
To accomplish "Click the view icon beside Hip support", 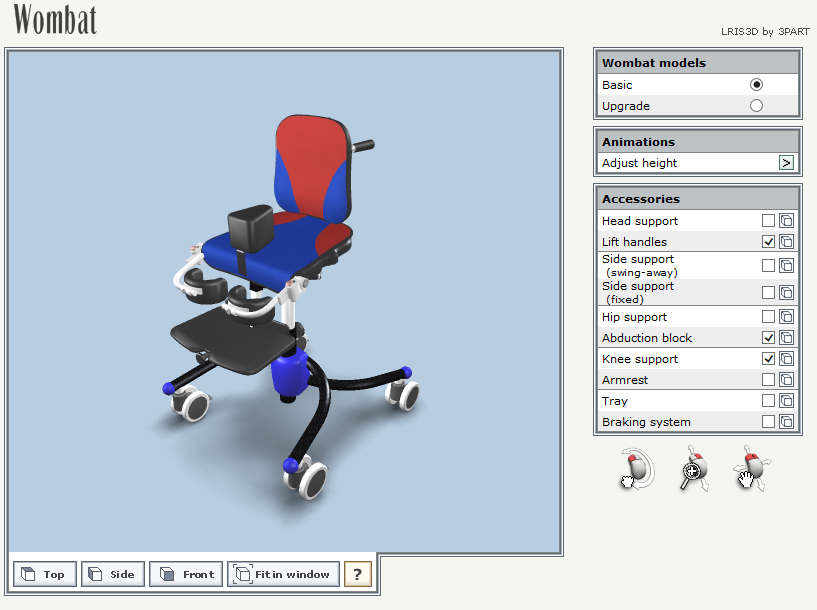I will click(x=786, y=316).
